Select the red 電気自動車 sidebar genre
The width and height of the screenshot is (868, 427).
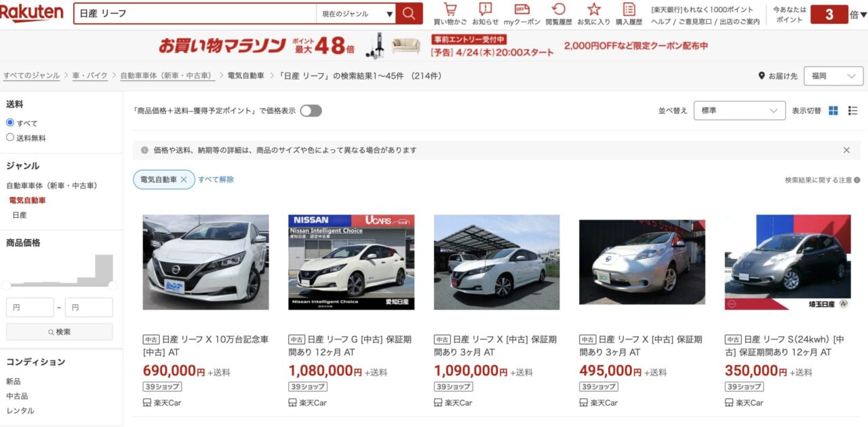tap(27, 200)
